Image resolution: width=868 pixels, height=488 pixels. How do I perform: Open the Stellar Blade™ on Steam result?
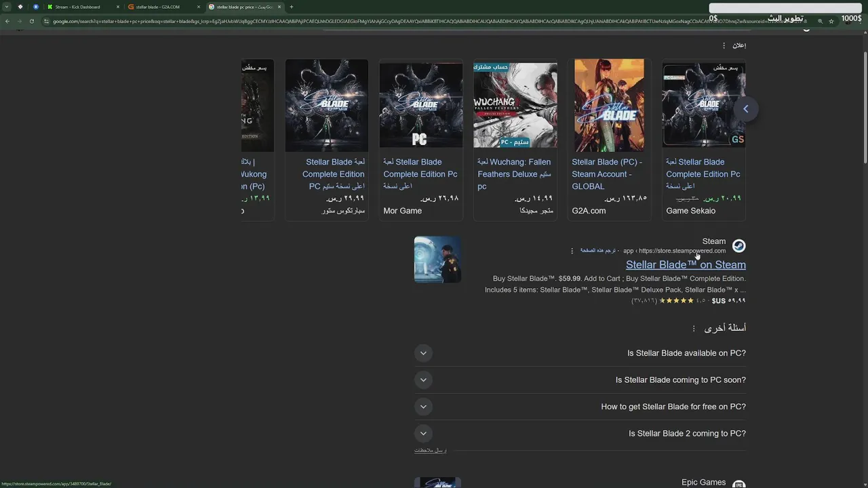(x=686, y=265)
